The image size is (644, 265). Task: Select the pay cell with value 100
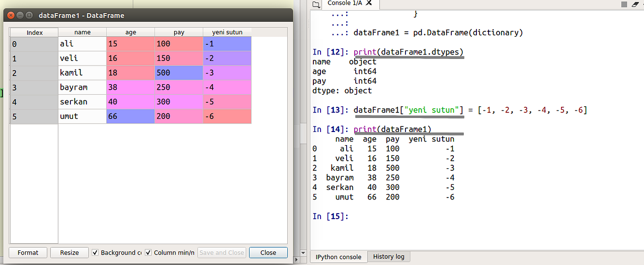point(179,44)
